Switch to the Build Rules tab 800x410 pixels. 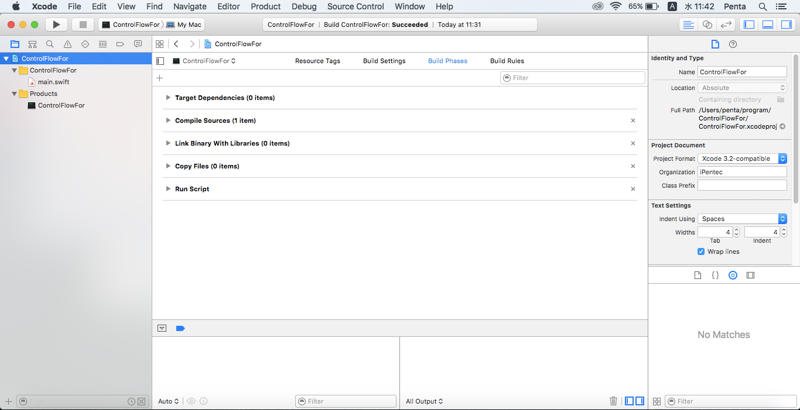click(507, 61)
